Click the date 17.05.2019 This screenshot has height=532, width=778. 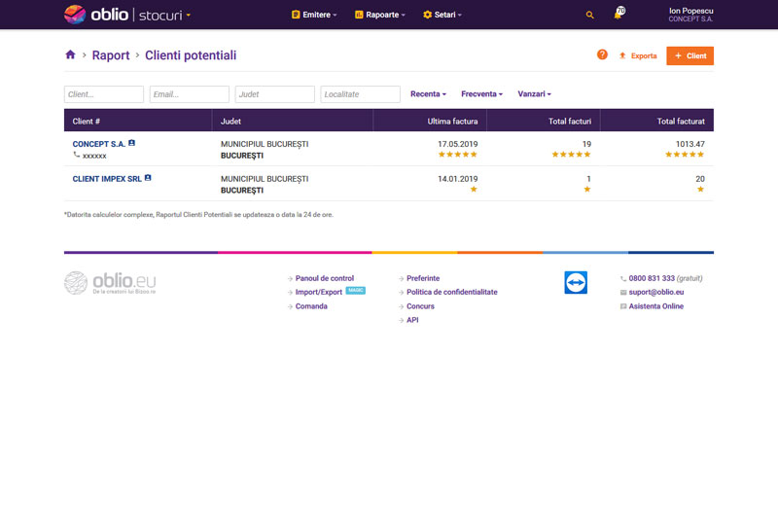tap(457, 144)
